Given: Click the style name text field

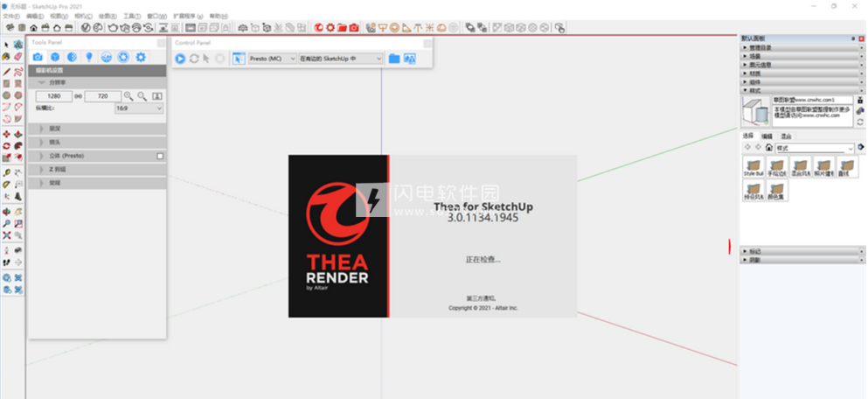Looking at the screenshot, I should (813, 100).
